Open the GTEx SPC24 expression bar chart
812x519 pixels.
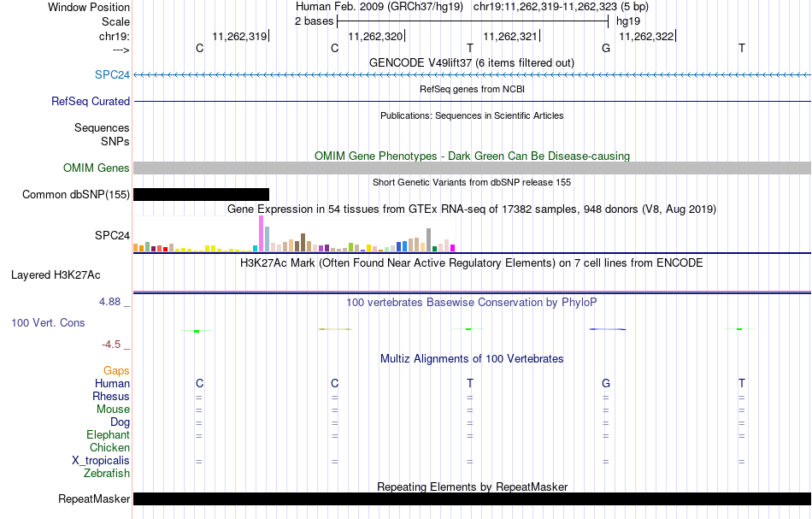click(x=294, y=234)
